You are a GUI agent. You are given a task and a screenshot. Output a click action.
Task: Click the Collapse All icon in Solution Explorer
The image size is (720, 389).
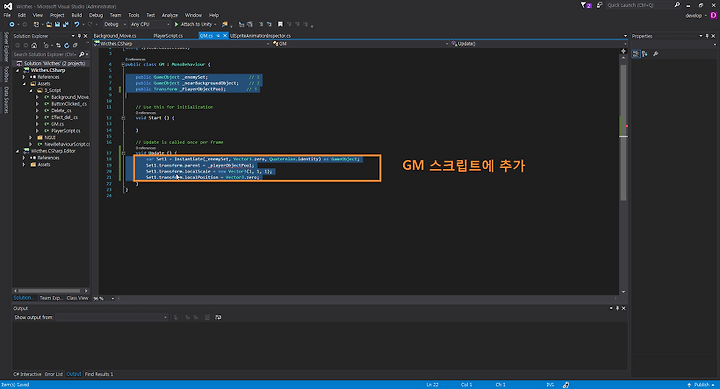[x=75, y=45]
